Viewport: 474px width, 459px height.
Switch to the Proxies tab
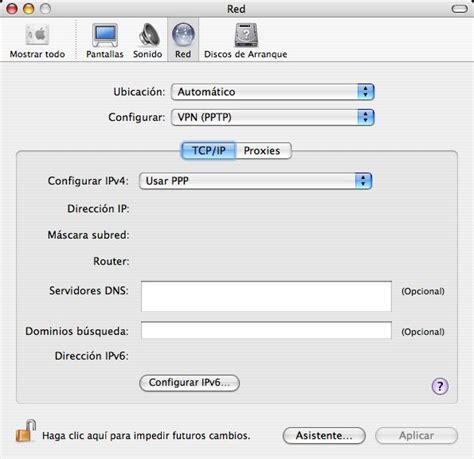click(263, 151)
